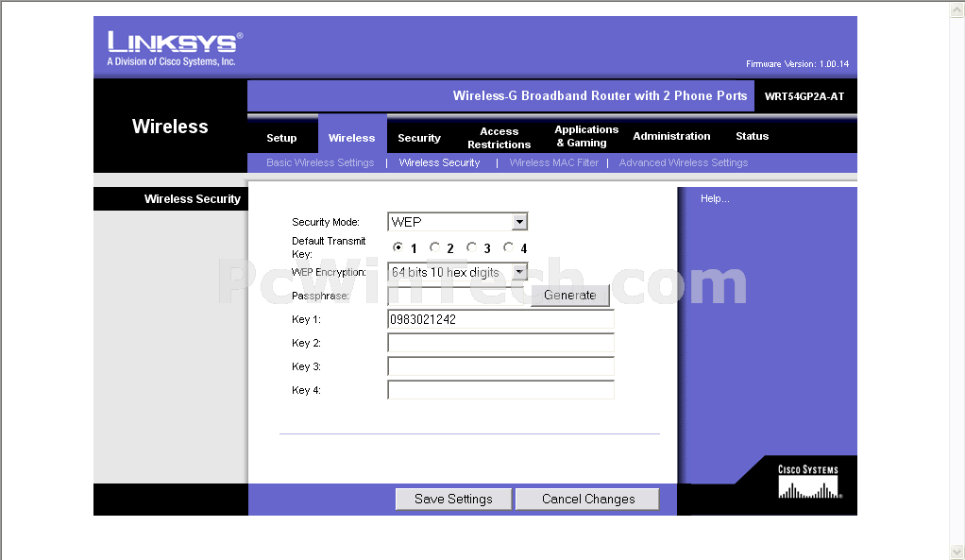The height and width of the screenshot is (560, 965).
Task: Click Firmware Version: 1.00.14 text
Action: 797,64
